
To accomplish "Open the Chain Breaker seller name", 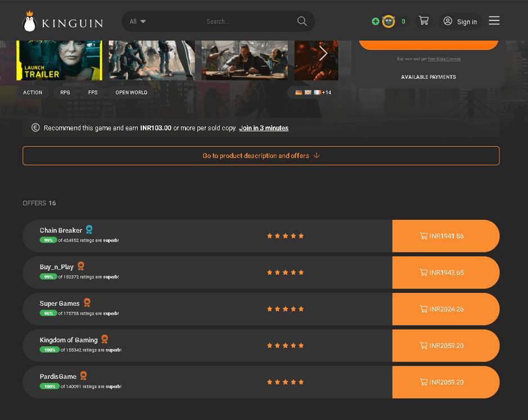I will click(61, 231).
